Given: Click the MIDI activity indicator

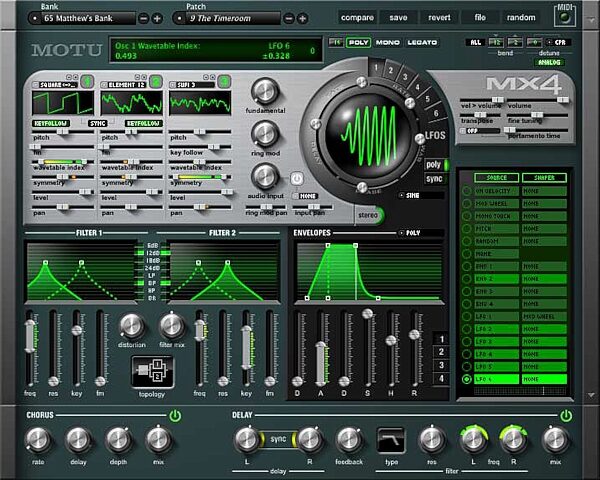Looking at the screenshot, I should click(x=564, y=17).
